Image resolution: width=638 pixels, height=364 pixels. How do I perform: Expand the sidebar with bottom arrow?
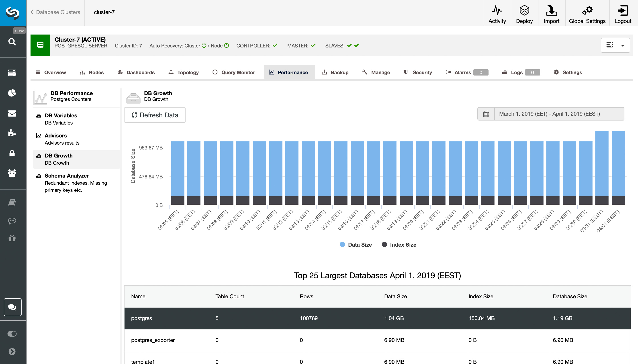click(12, 352)
